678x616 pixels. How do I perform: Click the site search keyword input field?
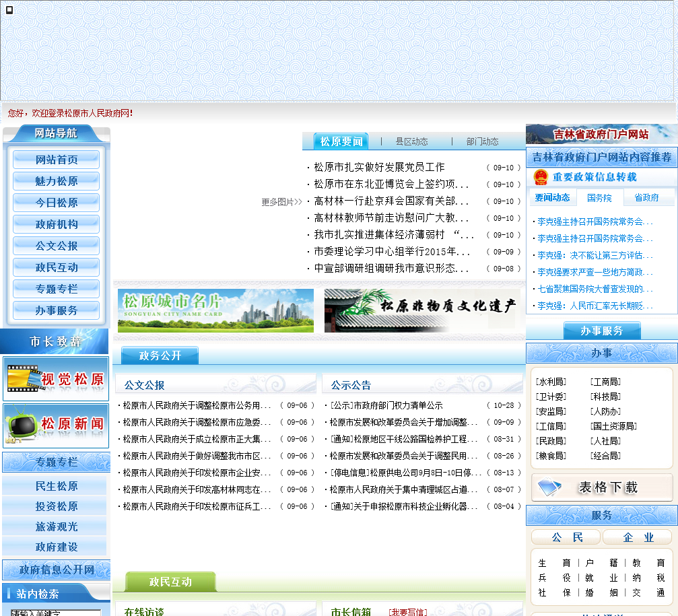[x=55, y=613]
